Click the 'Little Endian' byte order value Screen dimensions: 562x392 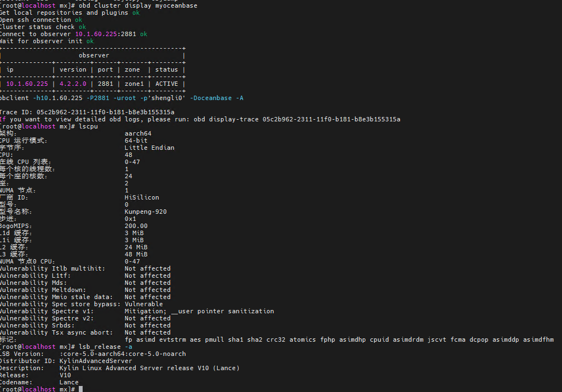coord(149,148)
